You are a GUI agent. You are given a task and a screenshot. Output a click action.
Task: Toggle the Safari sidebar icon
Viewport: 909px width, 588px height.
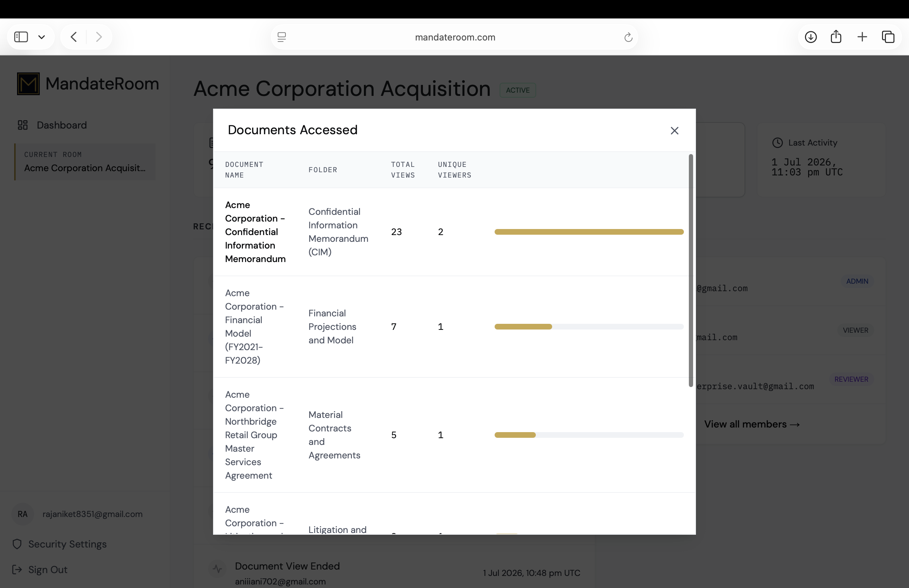click(x=21, y=37)
